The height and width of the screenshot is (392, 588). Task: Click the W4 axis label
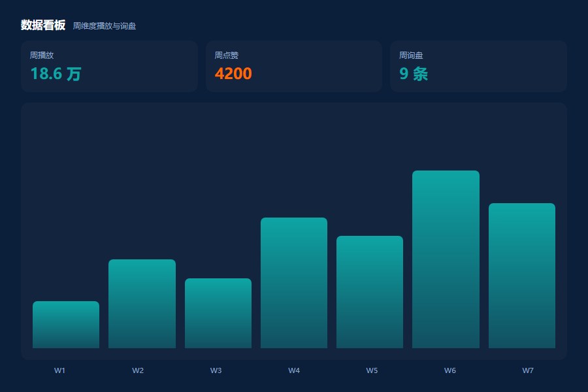point(294,370)
